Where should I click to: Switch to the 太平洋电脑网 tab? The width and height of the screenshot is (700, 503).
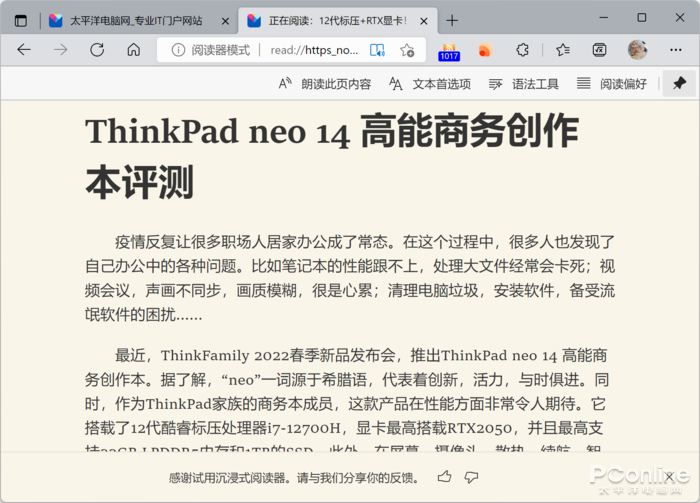pos(138,21)
